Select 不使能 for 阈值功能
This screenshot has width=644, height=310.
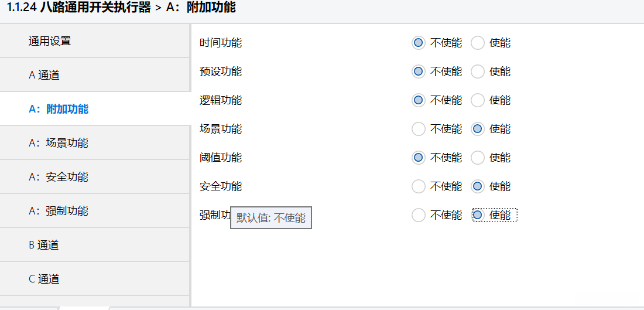coord(418,158)
